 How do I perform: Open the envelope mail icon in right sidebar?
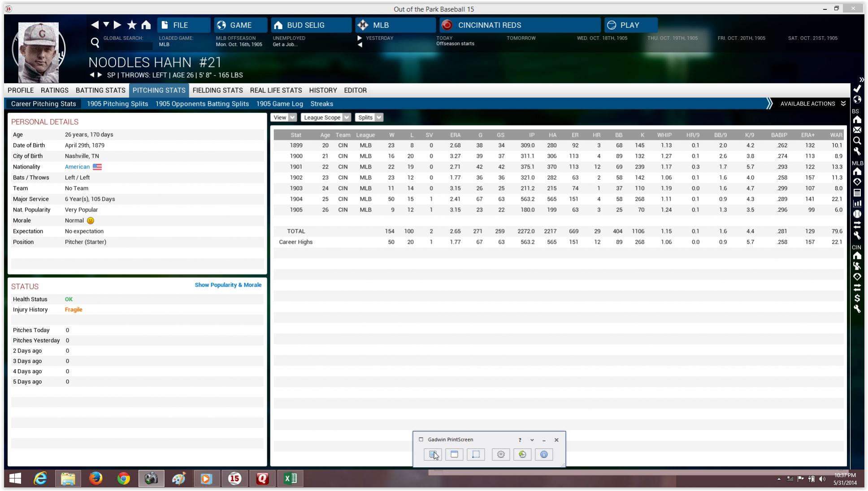857,130
